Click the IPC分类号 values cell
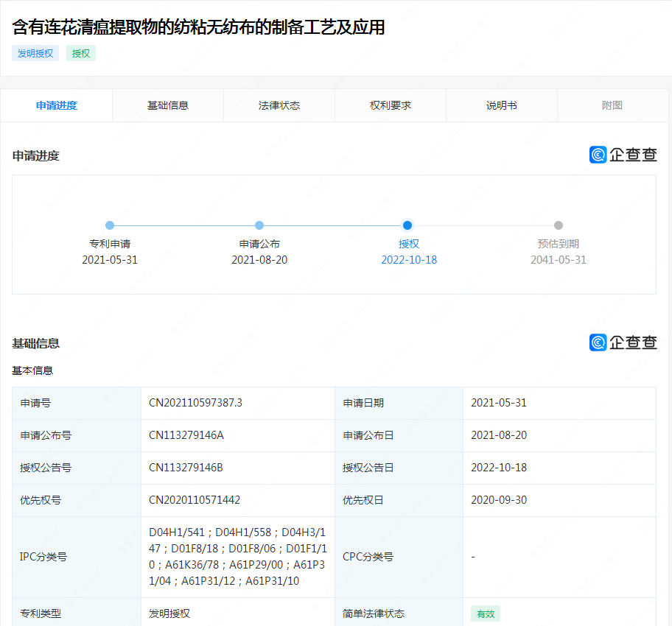672x626 pixels. (238, 557)
